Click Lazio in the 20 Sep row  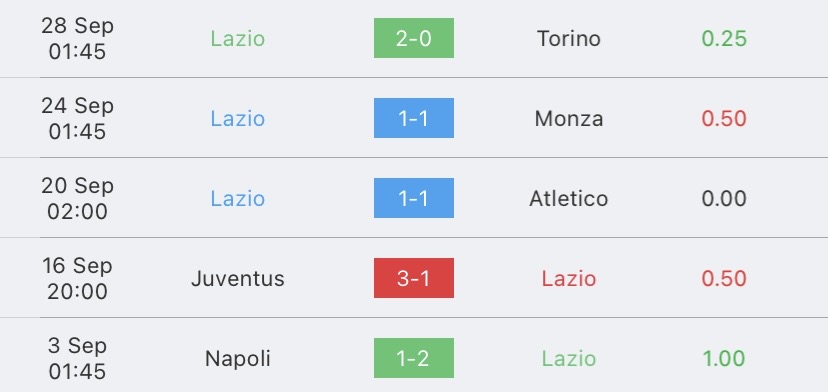238,199
